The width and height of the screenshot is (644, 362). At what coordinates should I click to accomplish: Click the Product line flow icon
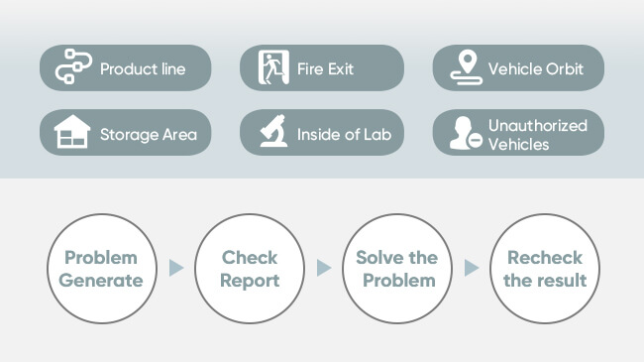73,66
